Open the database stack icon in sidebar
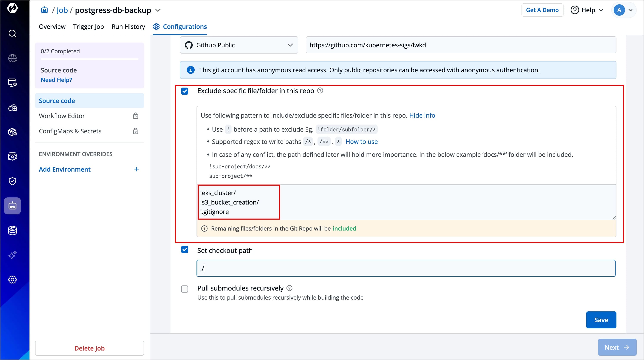 coord(12,230)
